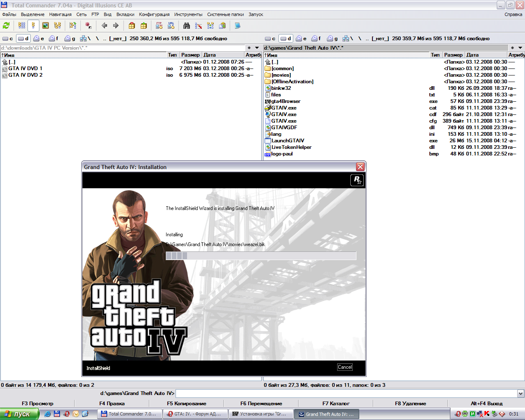Click F3 Просмотр button
Viewport: 525px width, 420px height.
coord(37,404)
